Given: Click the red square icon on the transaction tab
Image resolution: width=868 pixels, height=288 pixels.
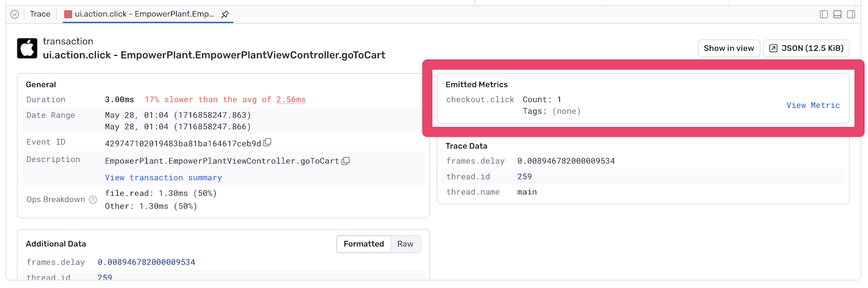Looking at the screenshot, I should (68, 14).
